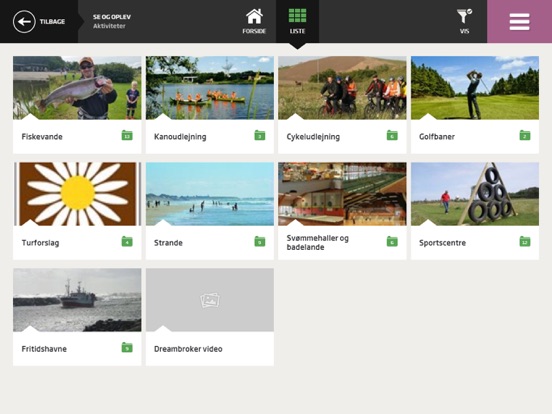Open the Fiskevande fishing photo
This screenshot has height=414, width=552.
tap(77, 88)
